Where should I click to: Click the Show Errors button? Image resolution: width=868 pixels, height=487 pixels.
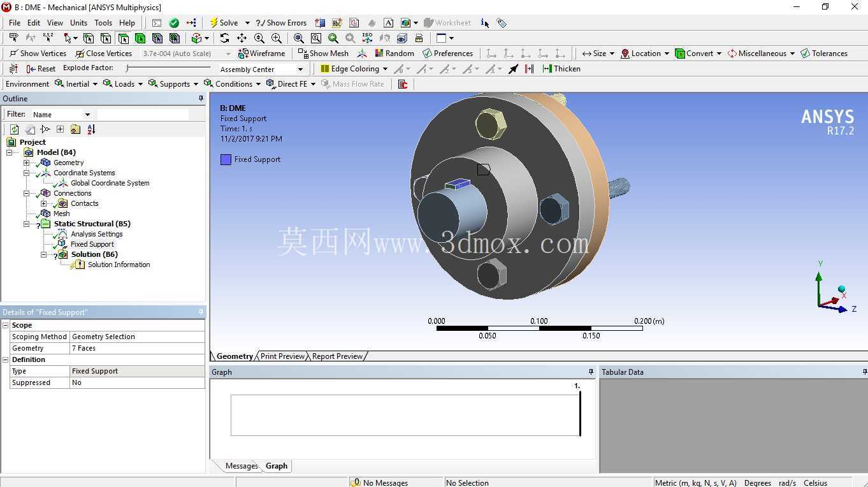281,23
